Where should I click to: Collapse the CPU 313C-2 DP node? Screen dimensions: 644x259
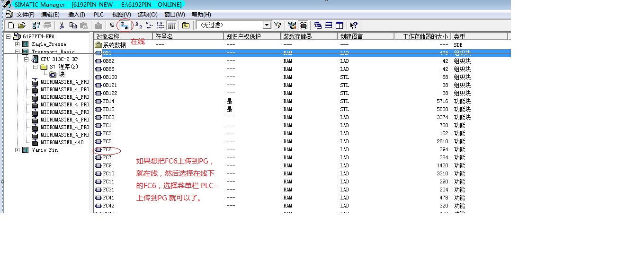pos(27,59)
